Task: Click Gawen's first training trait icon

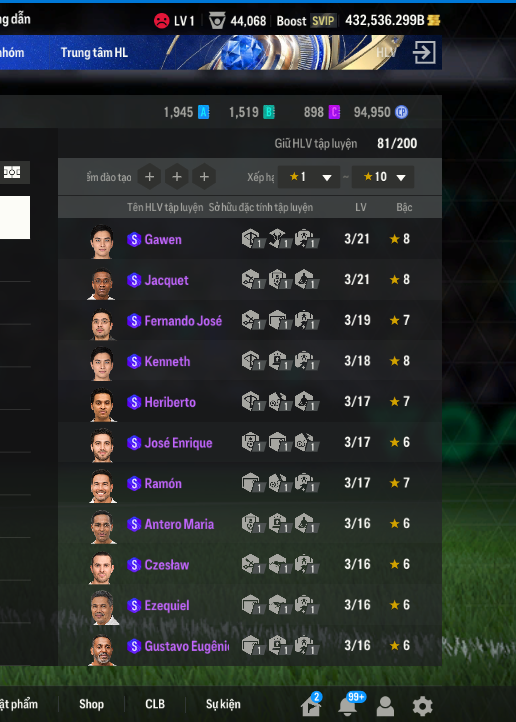Action: click(253, 239)
